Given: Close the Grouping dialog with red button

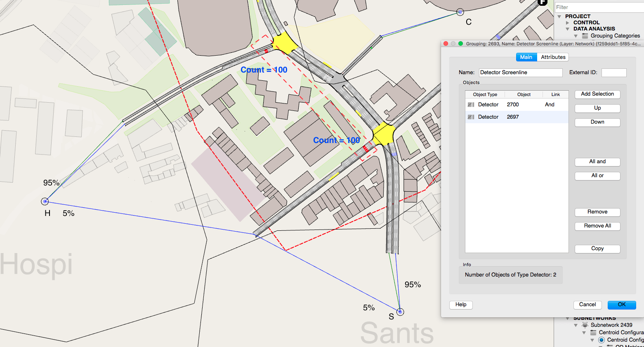Looking at the screenshot, I should [446, 44].
